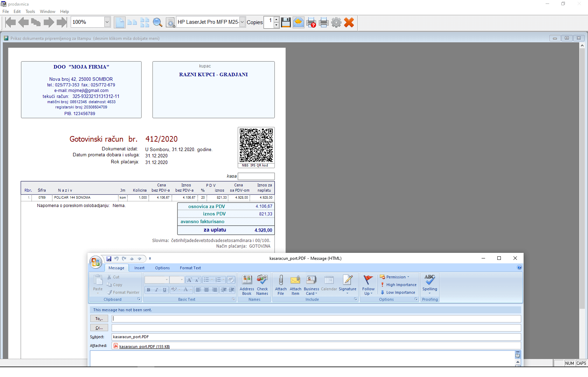Toggle Low Importance
Screen dimensions: 588x377
(398, 292)
